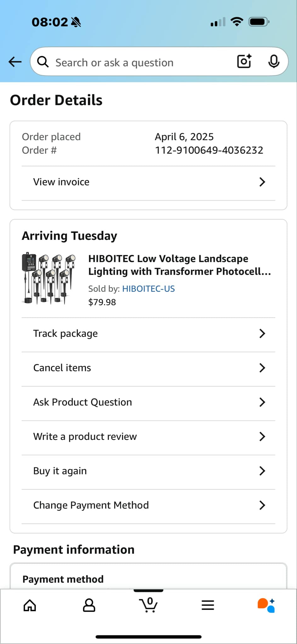Open the shopping cart icon
Screen dimensions: 297x644
pos(148,604)
